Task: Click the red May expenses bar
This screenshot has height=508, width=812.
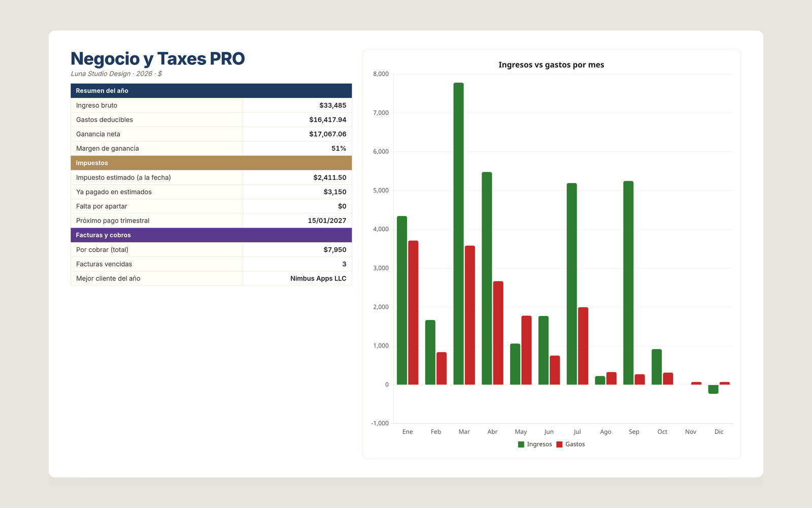Action: pos(526,350)
